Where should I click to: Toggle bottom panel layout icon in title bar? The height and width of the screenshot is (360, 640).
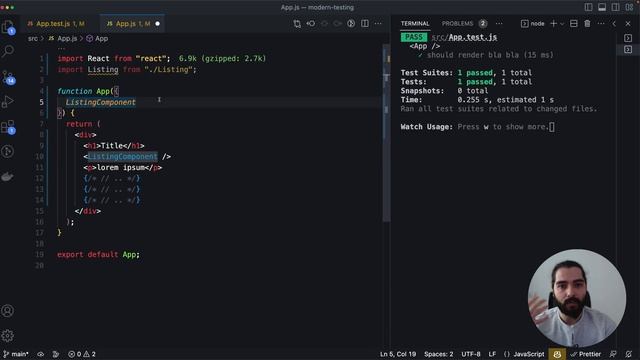pyautogui.click(x=602, y=7)
